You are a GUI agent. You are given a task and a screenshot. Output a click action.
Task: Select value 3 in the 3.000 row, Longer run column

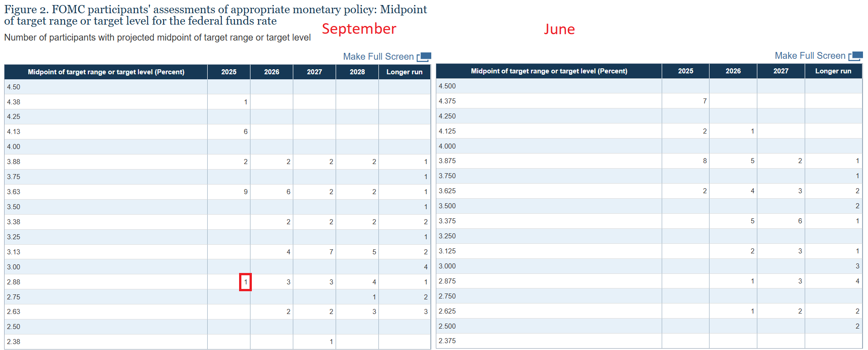click(x=858, y=266)
